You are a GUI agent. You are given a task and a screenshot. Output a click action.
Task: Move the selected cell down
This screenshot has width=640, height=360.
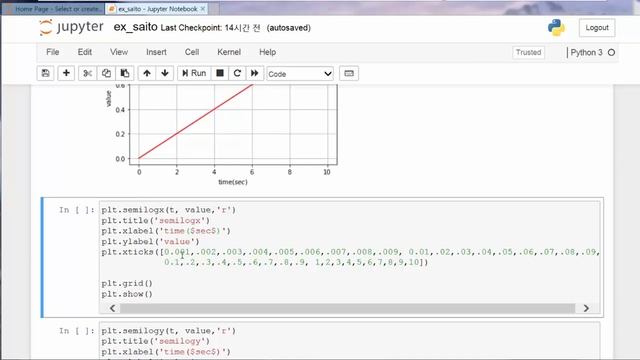click(x=165, y=73)
